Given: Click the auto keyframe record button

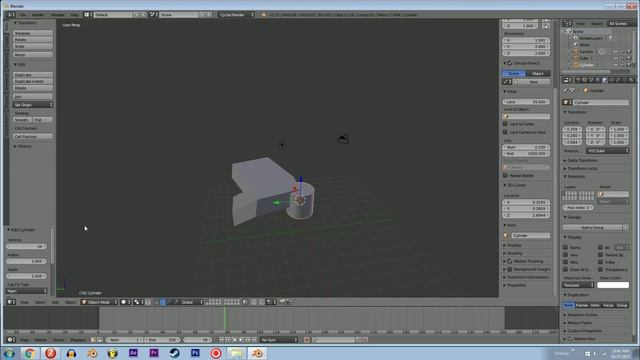Looking at the screenshot, I should (x=307, y=340).
